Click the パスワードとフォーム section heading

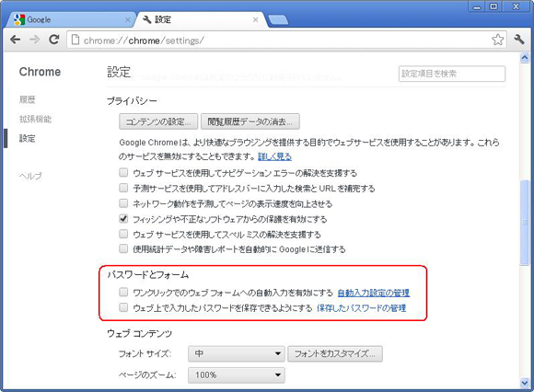coord(148,274)
